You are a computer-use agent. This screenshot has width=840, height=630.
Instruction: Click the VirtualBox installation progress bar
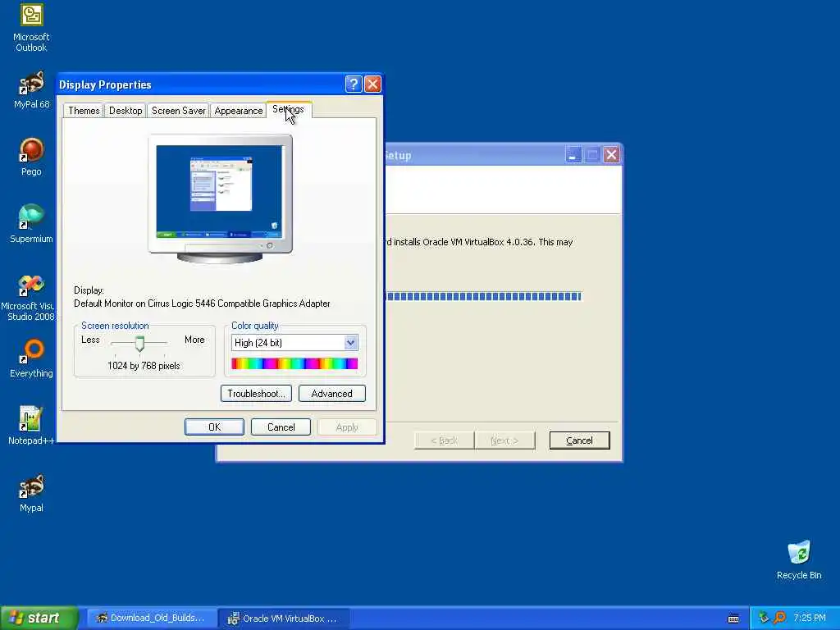484,296
